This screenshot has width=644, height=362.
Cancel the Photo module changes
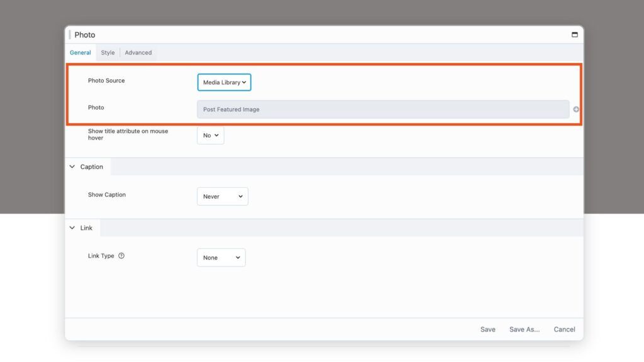[x=564, y=329]
